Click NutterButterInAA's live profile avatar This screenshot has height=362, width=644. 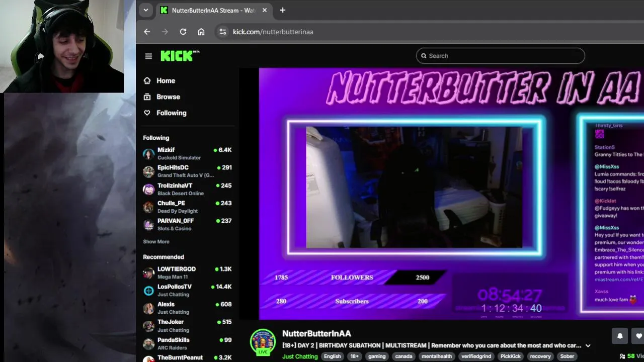(263, 342)
